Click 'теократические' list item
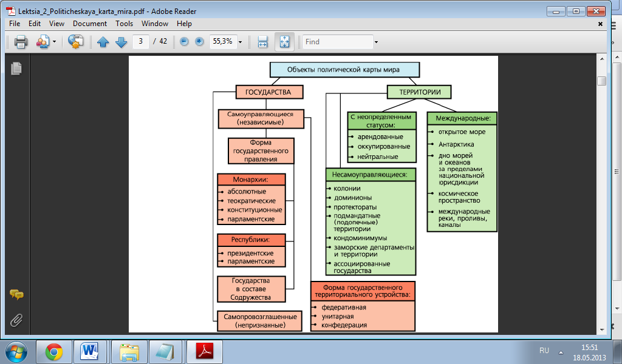622x364 pixels. tap(251, 201)
